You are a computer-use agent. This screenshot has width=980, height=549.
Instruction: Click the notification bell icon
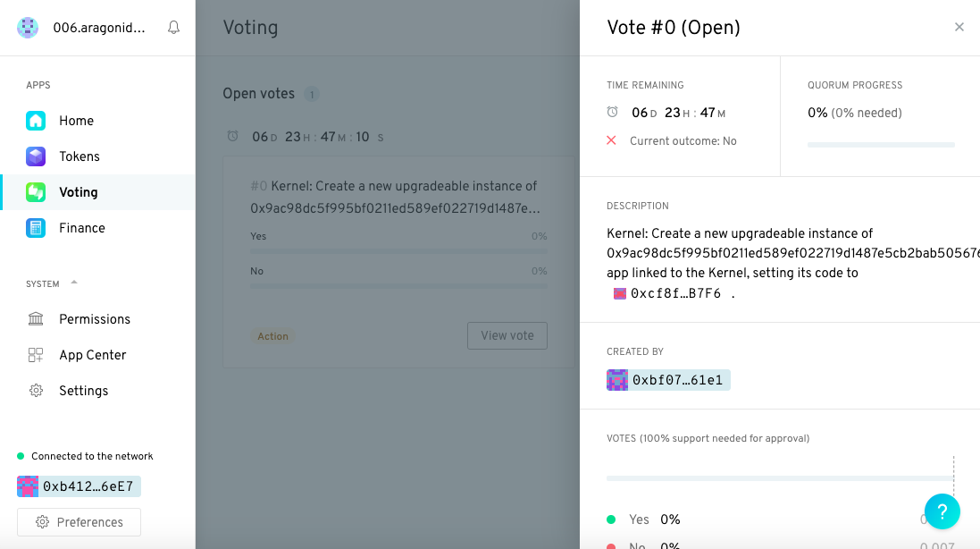(x=174, y=28)
